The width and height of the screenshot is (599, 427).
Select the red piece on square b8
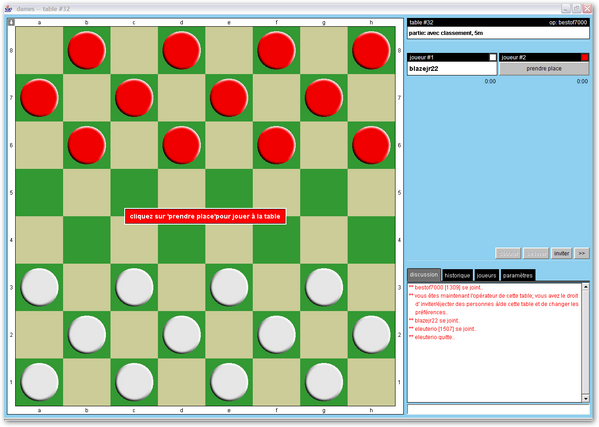coord(87,50)
